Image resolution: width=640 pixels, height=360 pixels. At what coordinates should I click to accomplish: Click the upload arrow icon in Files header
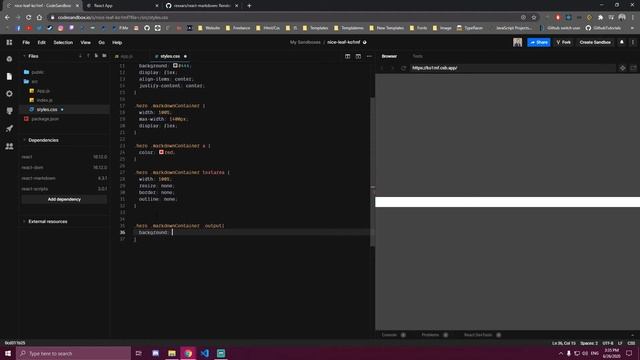(x=88, y=56)
